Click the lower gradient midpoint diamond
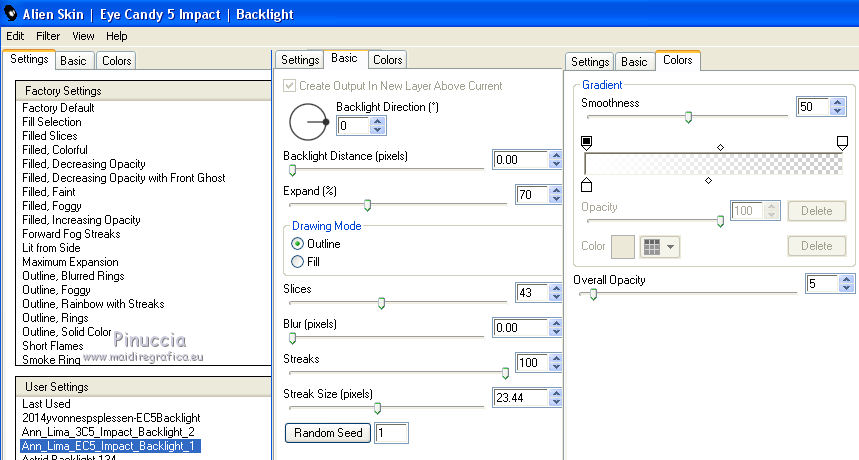 coord(708,180)
